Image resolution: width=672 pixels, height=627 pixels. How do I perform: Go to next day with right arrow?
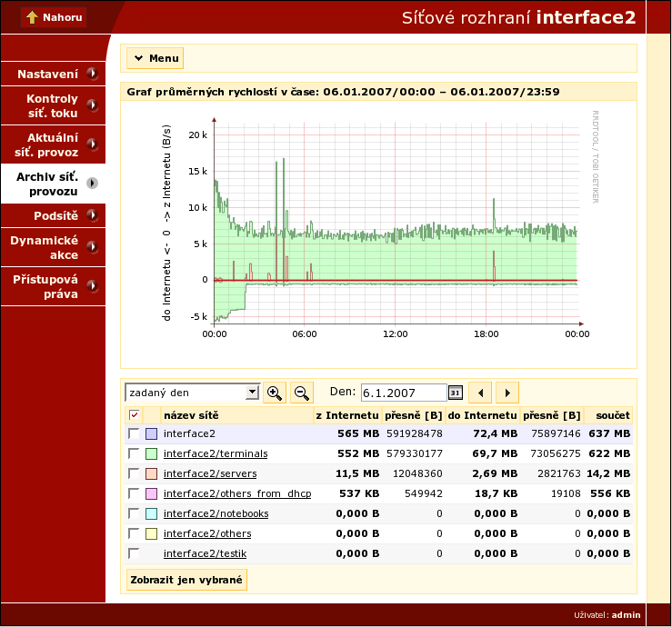[507, 393]
